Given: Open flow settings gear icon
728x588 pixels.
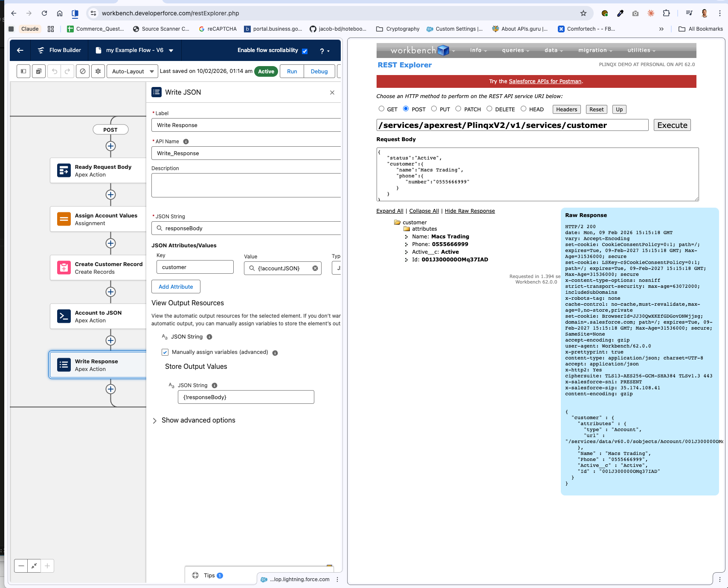Looking at the screenshot, I should pyautogui.click(x=98, y=71).
